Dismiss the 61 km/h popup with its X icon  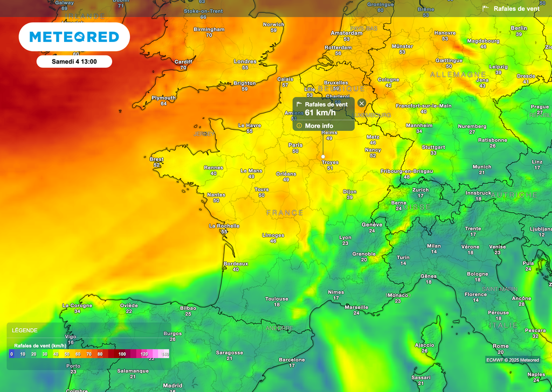point(361,103)
